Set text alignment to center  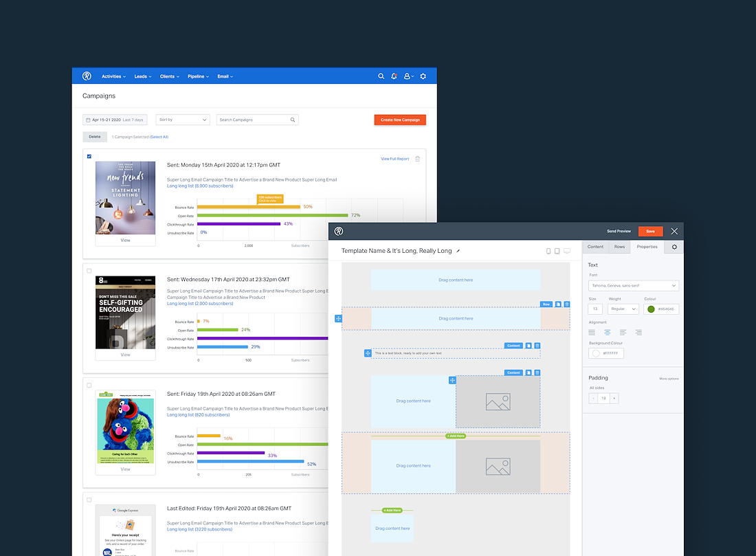tap(607, 332)
